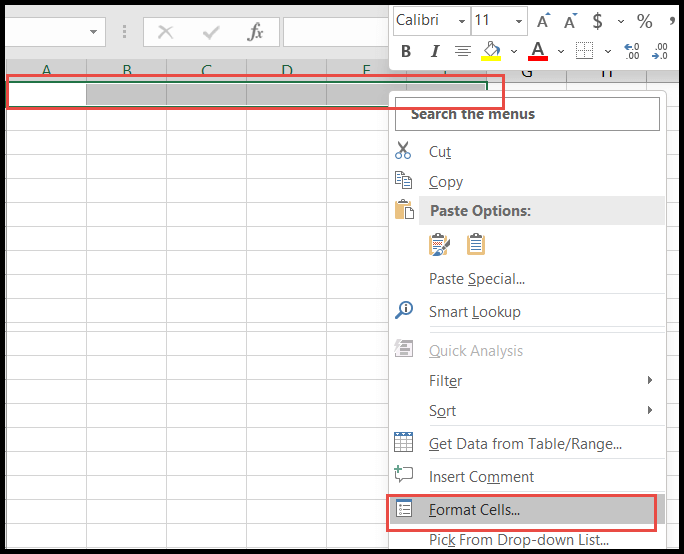The image size is (684, 554).
Task: Select Format Cells menu entry
Action: [x=474, y=510]
